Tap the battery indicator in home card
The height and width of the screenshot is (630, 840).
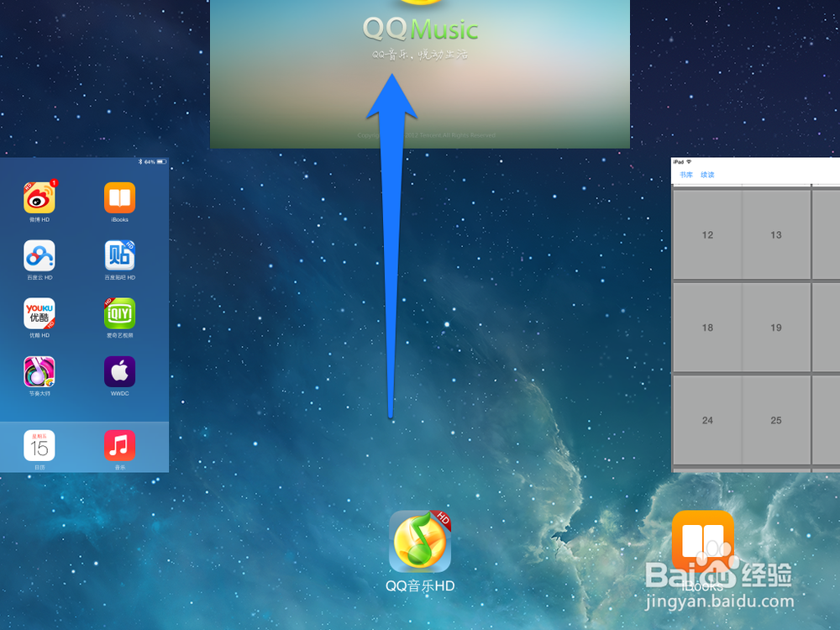coord(161,161)
